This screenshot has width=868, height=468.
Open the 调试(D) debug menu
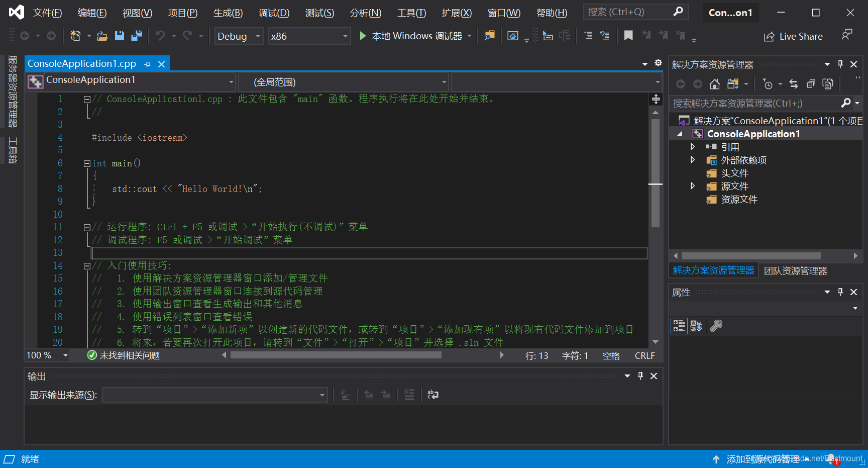tap(274, 13)
